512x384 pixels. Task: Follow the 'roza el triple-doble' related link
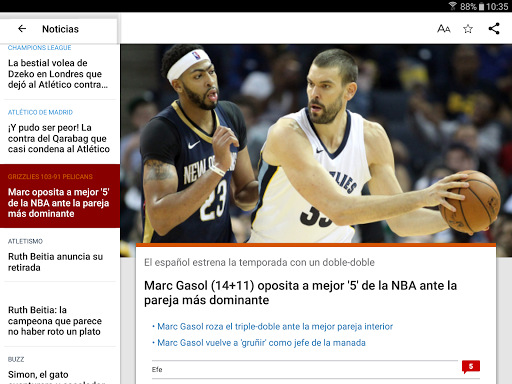275,326
